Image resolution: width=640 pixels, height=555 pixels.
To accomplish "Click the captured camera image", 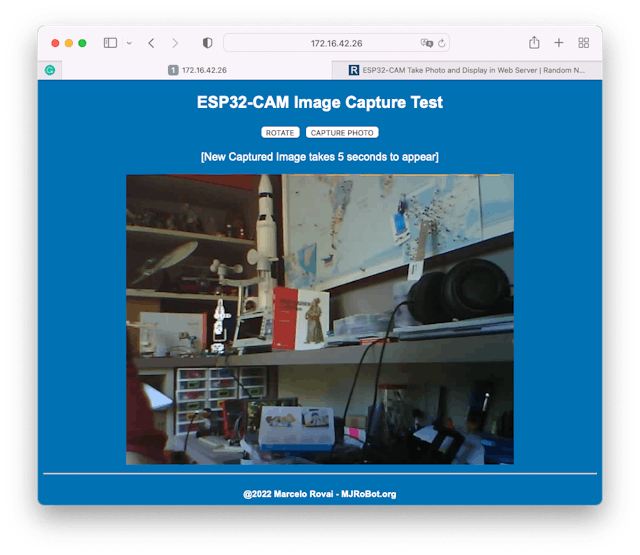I will [x=320, y=320].
